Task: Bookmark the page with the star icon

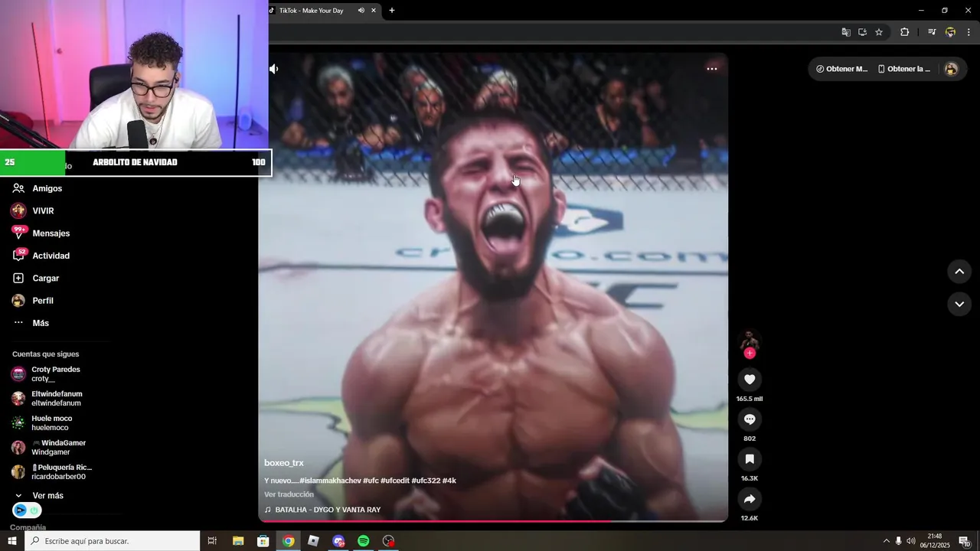Action: pos(879,32)
